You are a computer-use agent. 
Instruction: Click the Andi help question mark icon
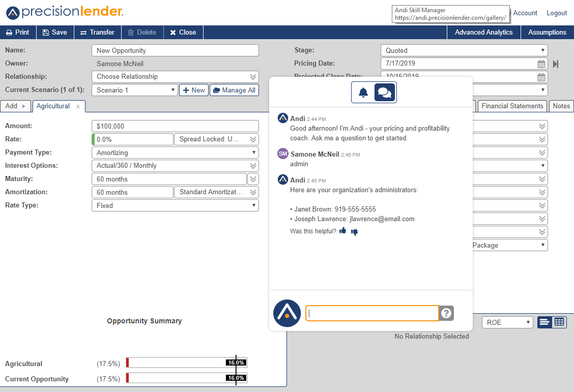pyautogui.click(x=446, y=313)
